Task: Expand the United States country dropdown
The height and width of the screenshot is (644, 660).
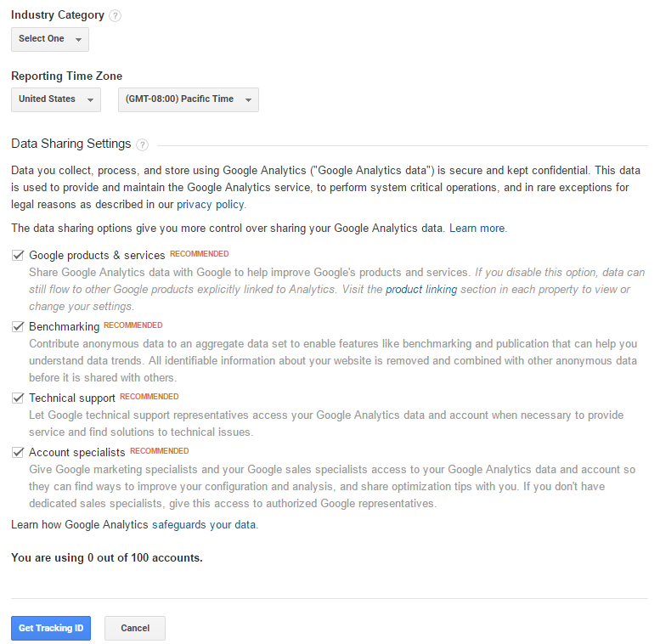Action: pyautogui.click(x=56, y=99)
